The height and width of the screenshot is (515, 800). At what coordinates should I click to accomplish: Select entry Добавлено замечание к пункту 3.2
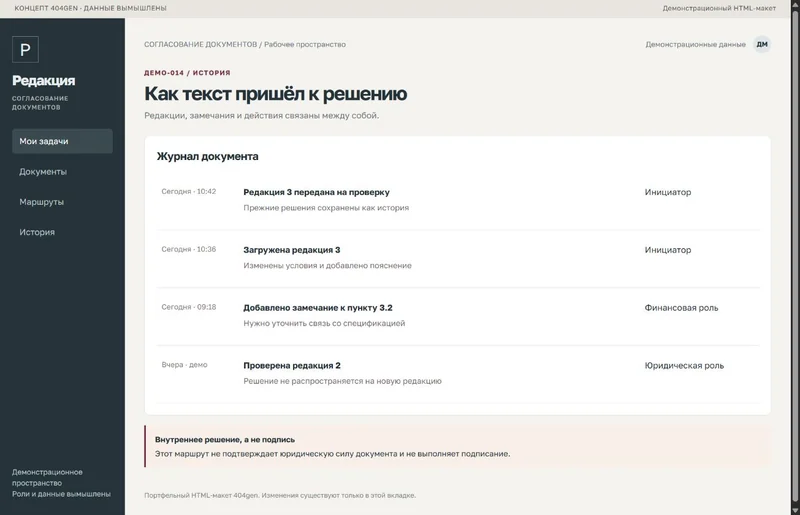(x=318, y=308)
